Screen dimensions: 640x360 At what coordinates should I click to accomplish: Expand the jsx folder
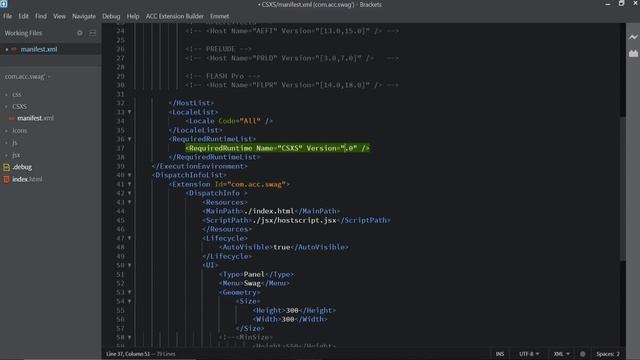coord(16,155)
